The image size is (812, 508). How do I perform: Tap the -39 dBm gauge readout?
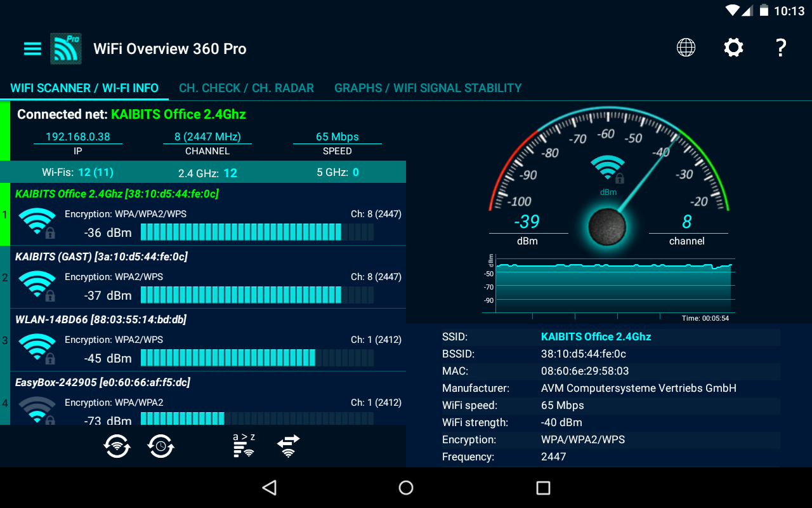(527, 221)
